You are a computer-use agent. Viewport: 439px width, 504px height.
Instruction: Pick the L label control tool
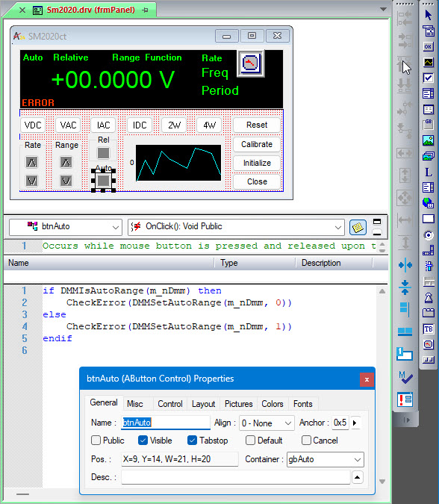tap(428, 172)
